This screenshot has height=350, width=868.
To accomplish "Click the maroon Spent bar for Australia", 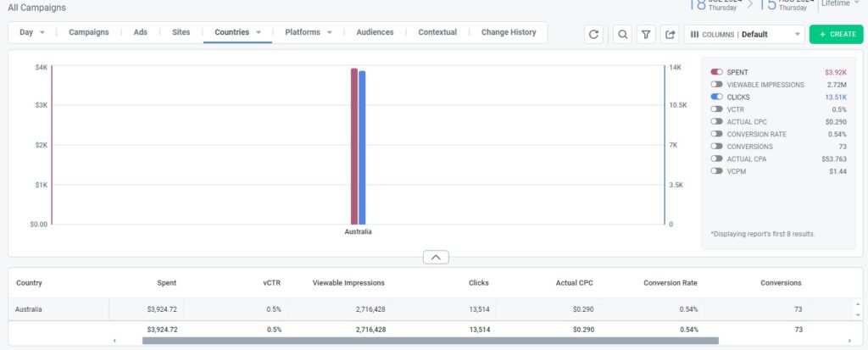I will click(354, 147).
